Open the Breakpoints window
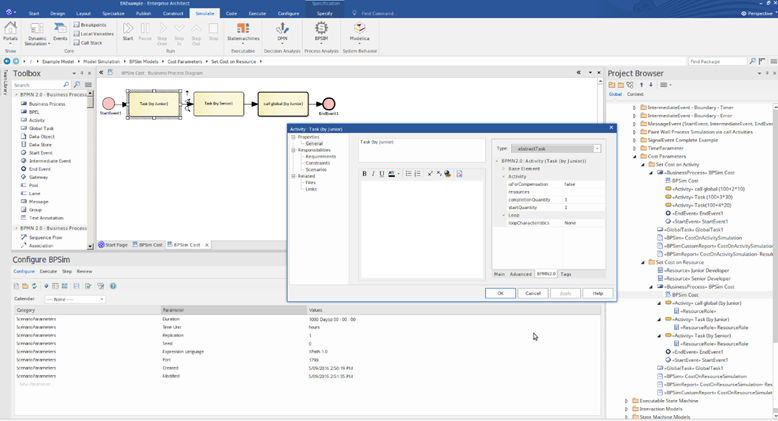778x421 pixels. 90,25
